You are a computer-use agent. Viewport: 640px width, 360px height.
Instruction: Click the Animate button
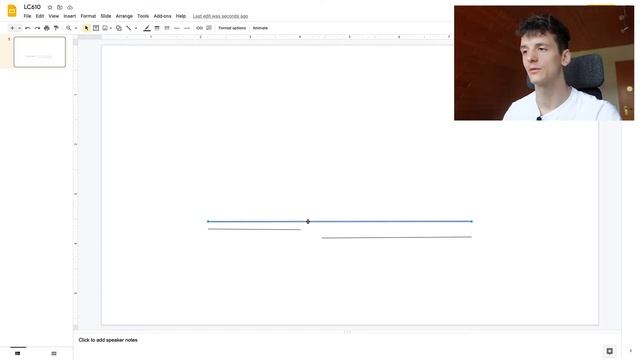tap(260, 28)
